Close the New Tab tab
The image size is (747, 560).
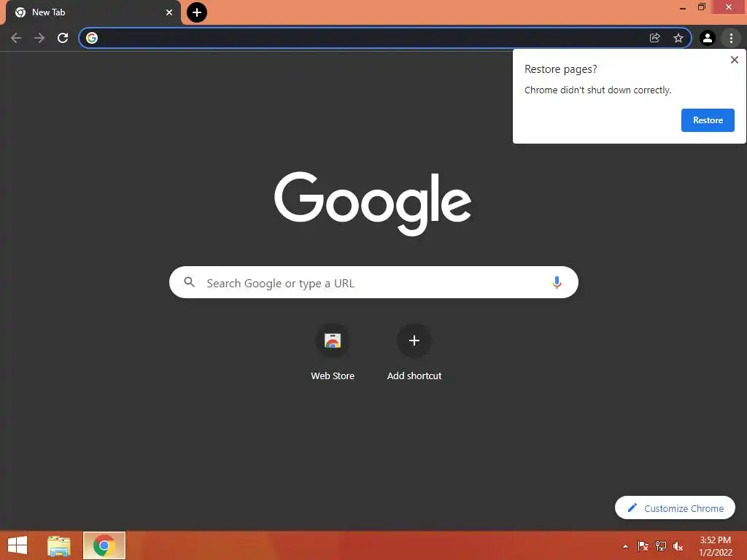pyautogui.click(x=169, y=12)
